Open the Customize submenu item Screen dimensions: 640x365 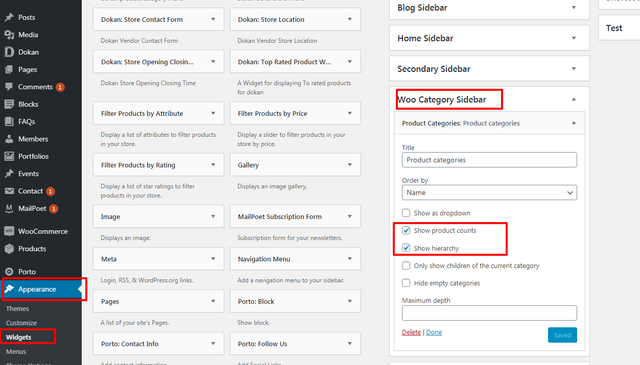click(21, 323)
